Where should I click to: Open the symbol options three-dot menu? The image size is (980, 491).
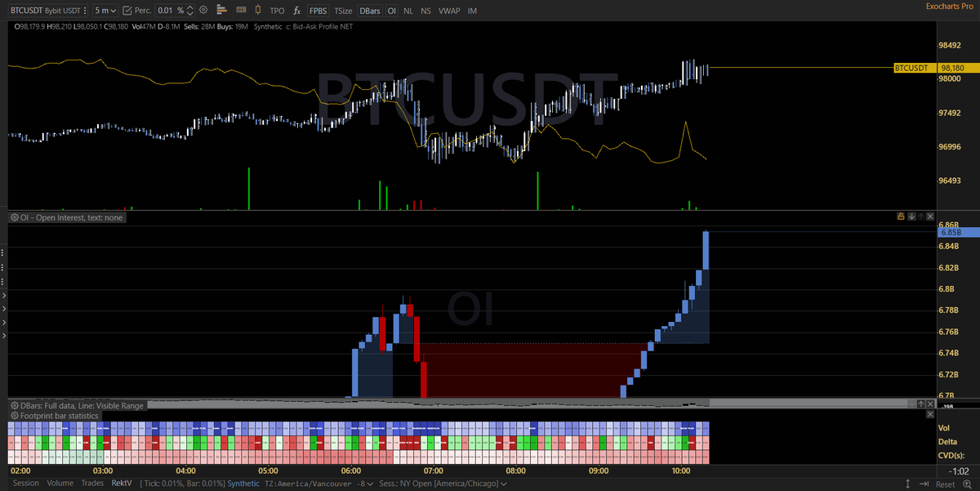tap(85, 11)
